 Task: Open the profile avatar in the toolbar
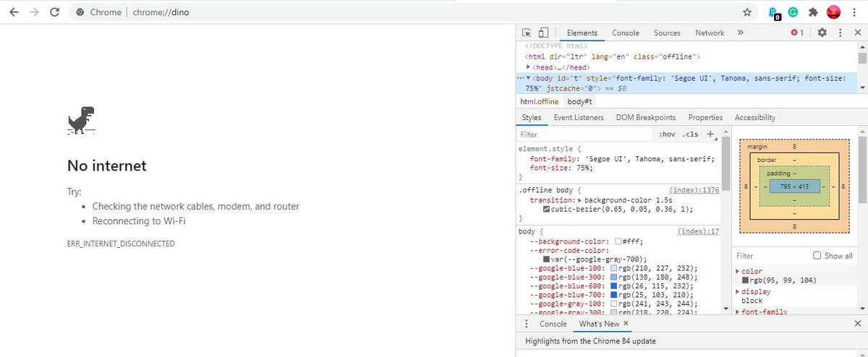(x=834, y=12)
